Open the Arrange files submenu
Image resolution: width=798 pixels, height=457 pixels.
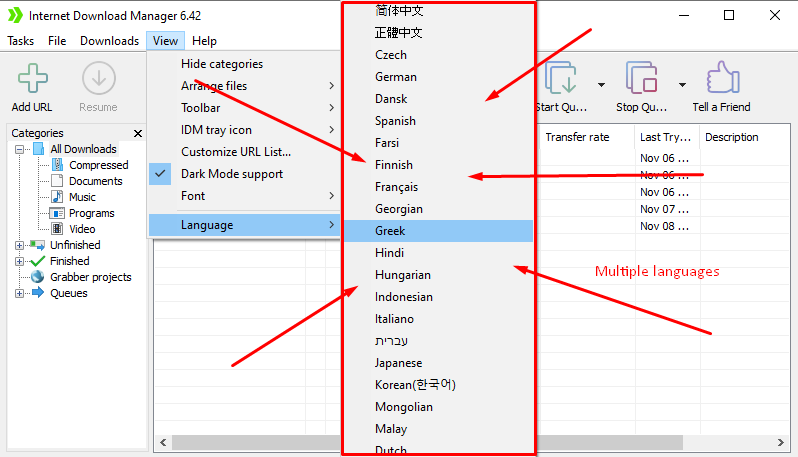244,86
